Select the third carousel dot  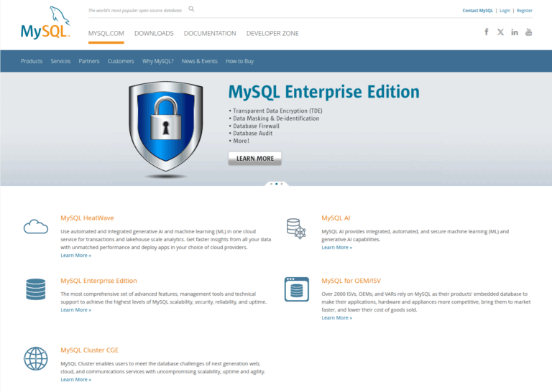coord(282,184)
